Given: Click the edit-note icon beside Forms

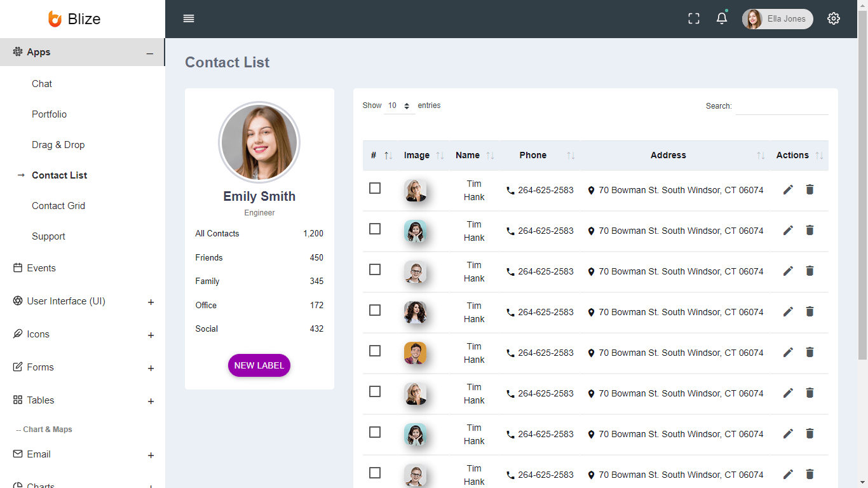Looking at the screenshot, I should coord(18,367).
